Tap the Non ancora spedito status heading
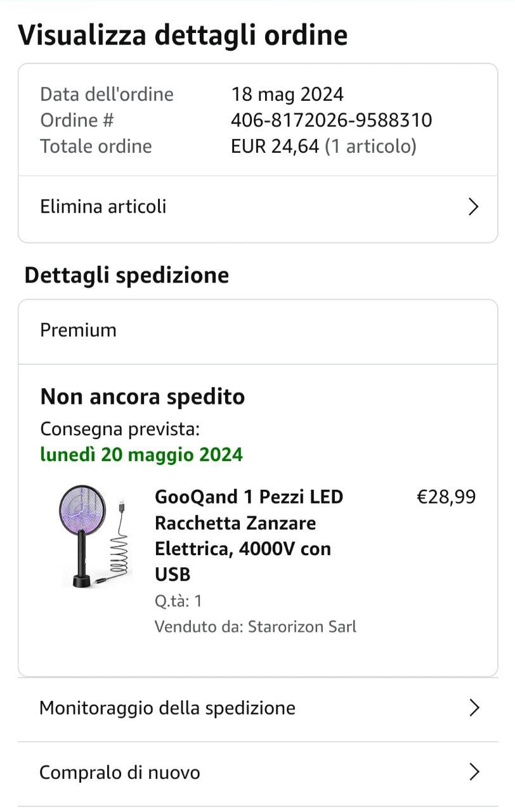 click(x=143, y=397)
